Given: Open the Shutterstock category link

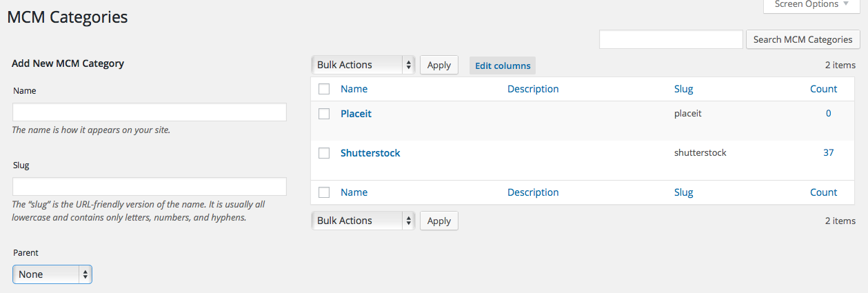Looking at the screenshot, I should (370, 153).
